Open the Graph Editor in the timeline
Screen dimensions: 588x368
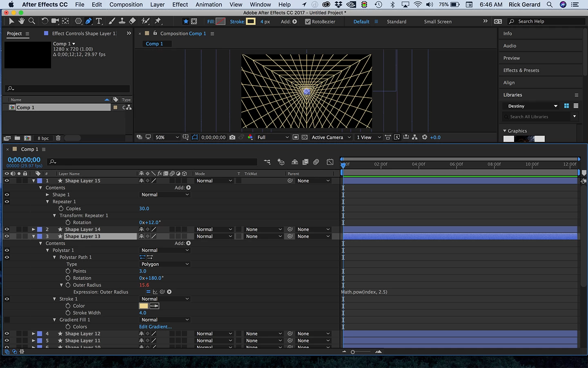[x=330, y=162]
